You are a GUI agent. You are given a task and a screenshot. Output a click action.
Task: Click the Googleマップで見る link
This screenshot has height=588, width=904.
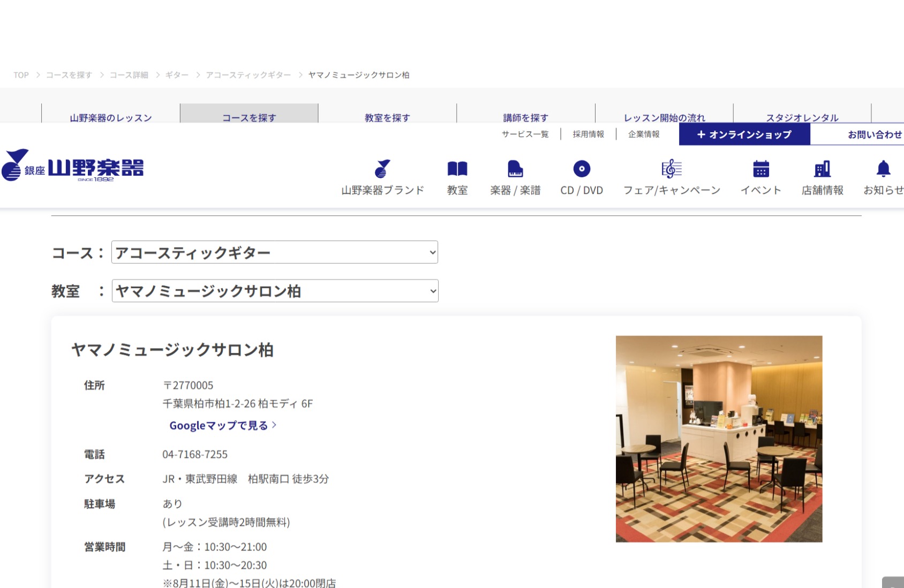tap(223, 425)
